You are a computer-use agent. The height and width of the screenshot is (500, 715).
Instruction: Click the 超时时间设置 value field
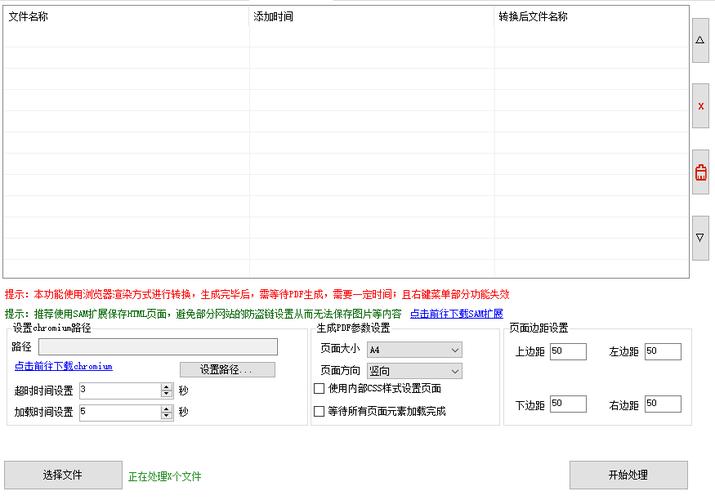[x=120, y=391]
